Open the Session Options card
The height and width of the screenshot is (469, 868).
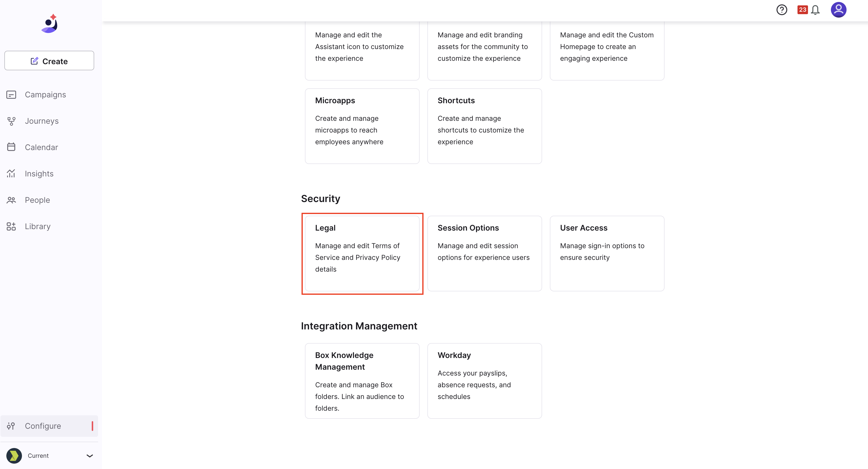pos(484,253)
